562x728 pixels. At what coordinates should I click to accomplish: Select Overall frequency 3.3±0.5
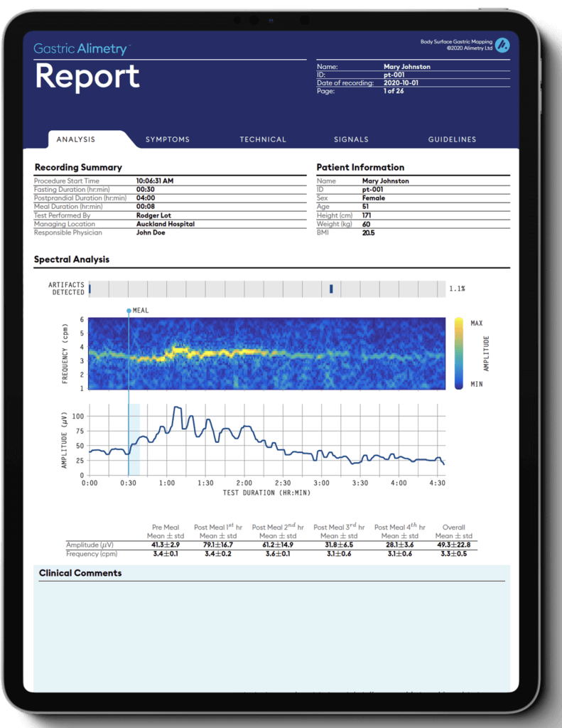pos(453,554)
